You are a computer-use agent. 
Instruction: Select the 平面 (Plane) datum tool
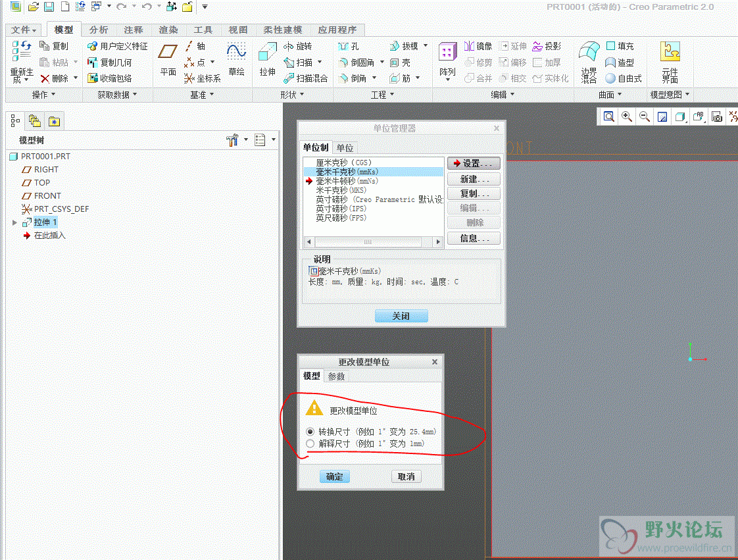[x=168, y=59]
